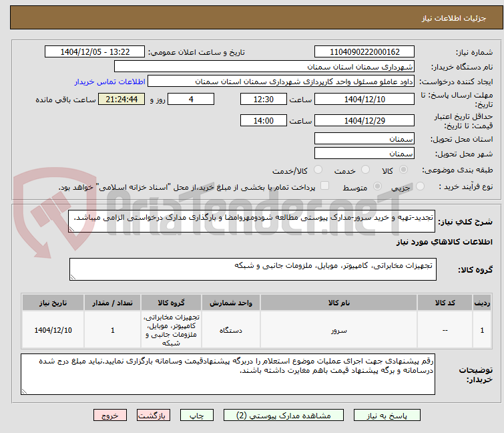The width and height of the screenshot is (504, 433).
Task: Click the ساعت باقی مانده label
Action: pyautogui.click(x=65, y=100)
